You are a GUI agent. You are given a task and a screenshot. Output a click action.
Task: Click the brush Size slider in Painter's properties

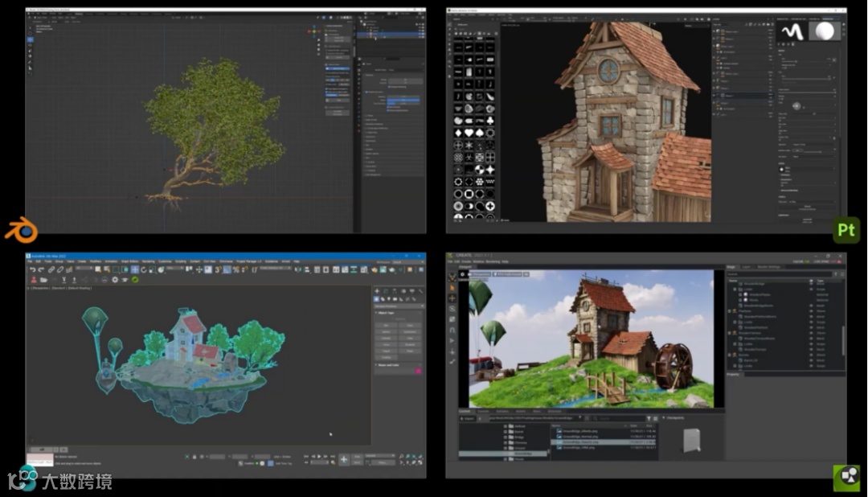point(805,62)
